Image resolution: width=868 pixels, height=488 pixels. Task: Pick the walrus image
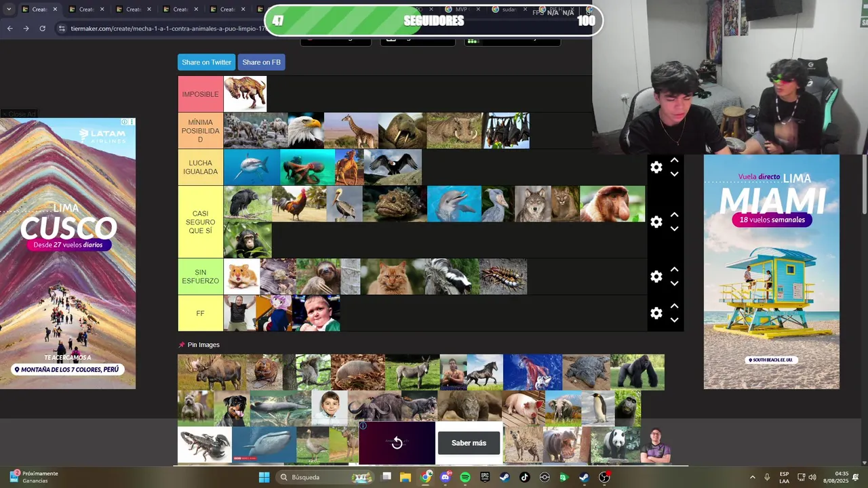(x=402, y=131)
